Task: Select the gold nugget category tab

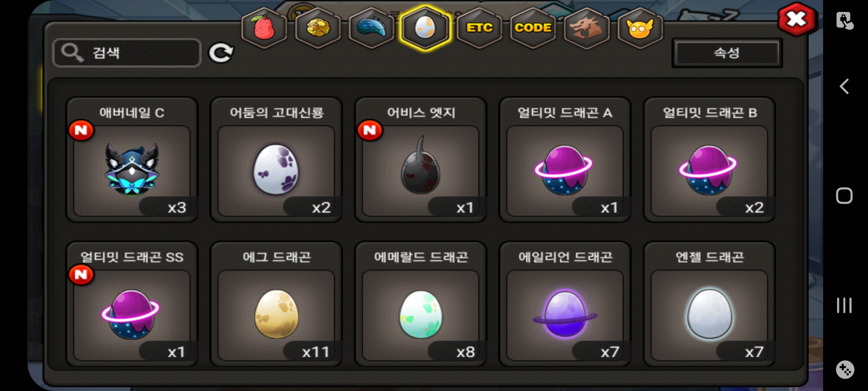Action: [318, 28]
